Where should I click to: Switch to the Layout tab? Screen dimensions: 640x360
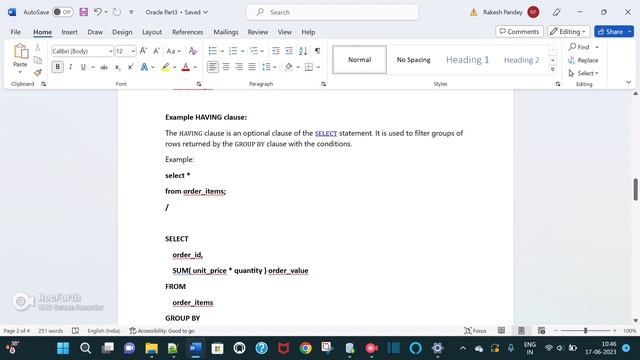point(152,32)
